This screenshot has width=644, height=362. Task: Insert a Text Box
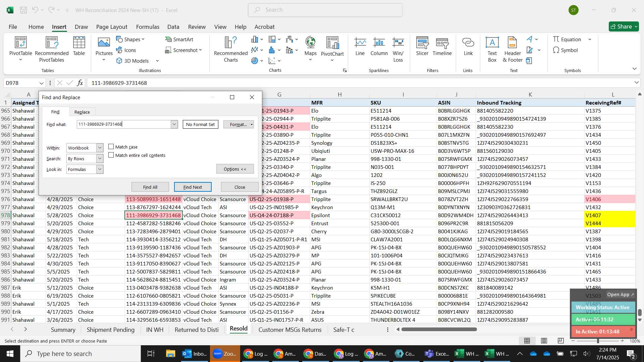(492, 49)
